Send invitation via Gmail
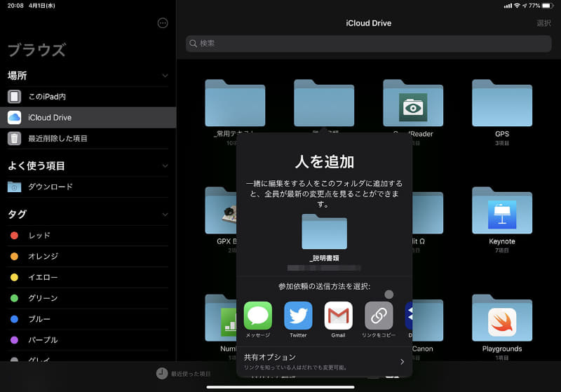This screenshot has height=392, width=561. coord(338,316)
